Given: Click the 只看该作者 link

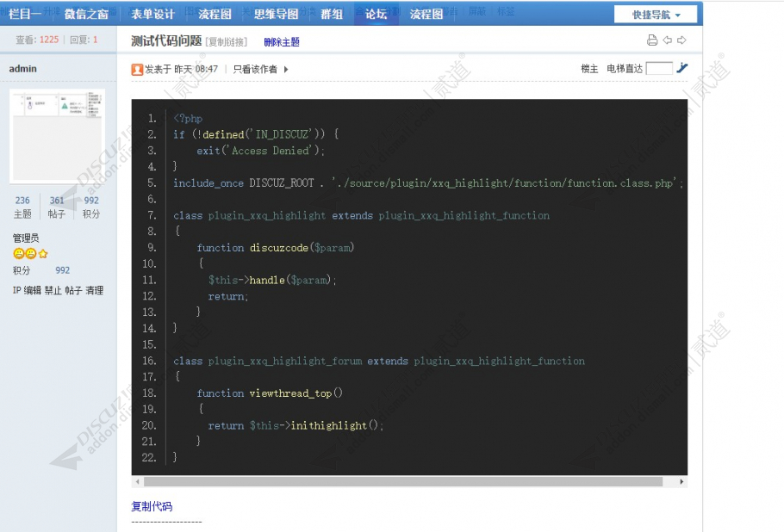Looking at the screenshot, I should [x=255, y=70].
